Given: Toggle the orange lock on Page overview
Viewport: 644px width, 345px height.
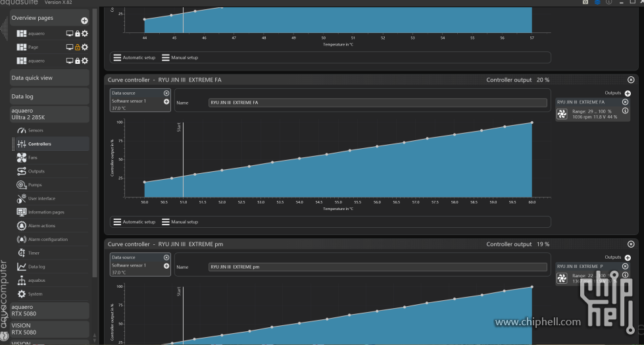Looking at the screenshot, I should coord(77,47).
